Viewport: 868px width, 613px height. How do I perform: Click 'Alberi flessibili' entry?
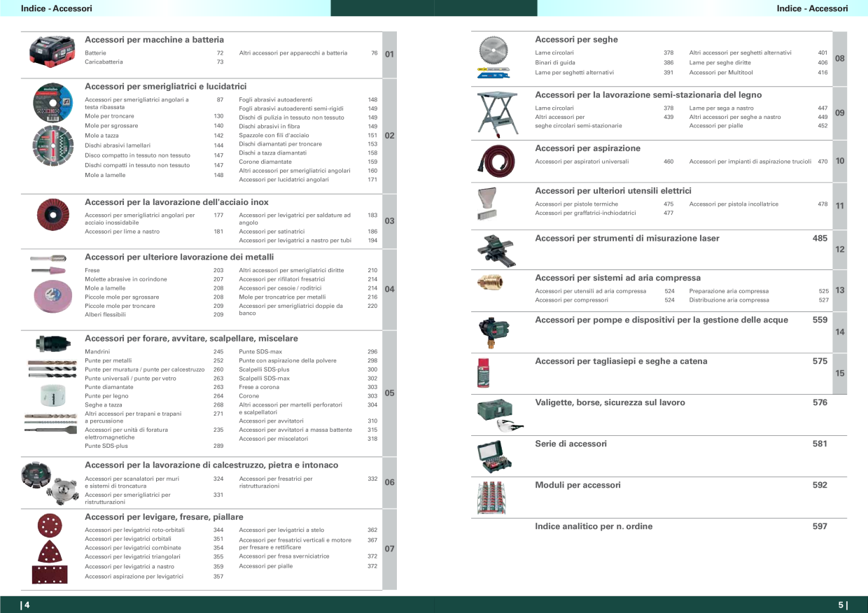pyautogui.click(x=105, y=315)
